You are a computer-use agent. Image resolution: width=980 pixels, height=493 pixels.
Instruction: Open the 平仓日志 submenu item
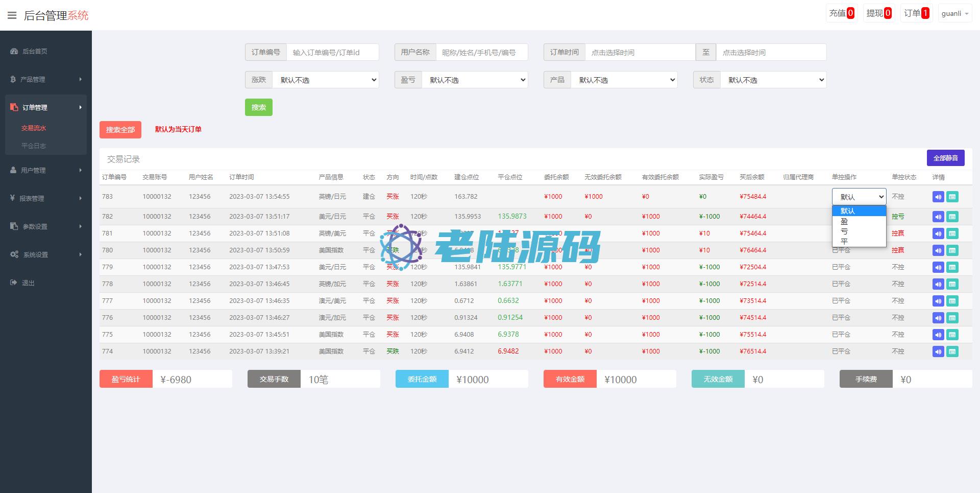pyautogui.click(x=34, y=146)
